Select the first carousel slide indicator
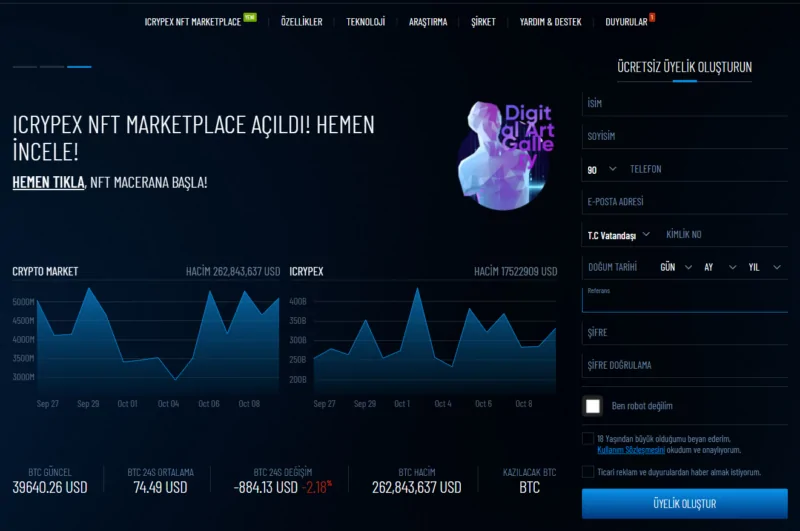 [x=25, y=67]
